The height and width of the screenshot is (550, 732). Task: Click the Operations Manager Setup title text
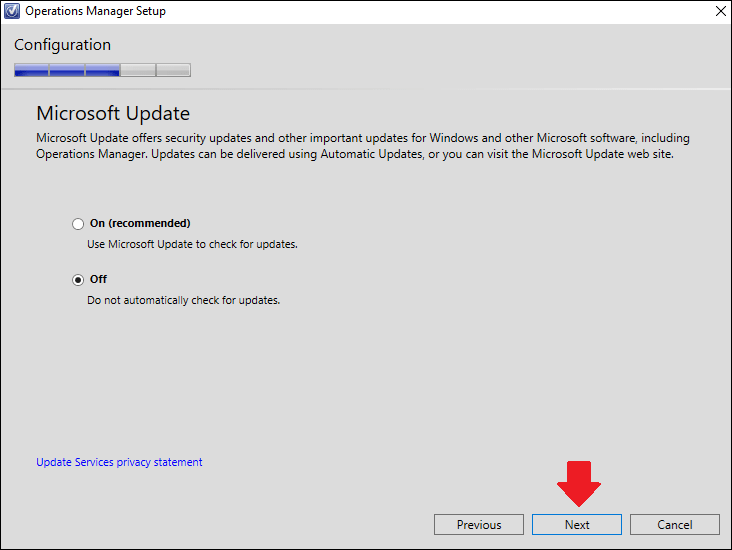click(x=95, y=11)
